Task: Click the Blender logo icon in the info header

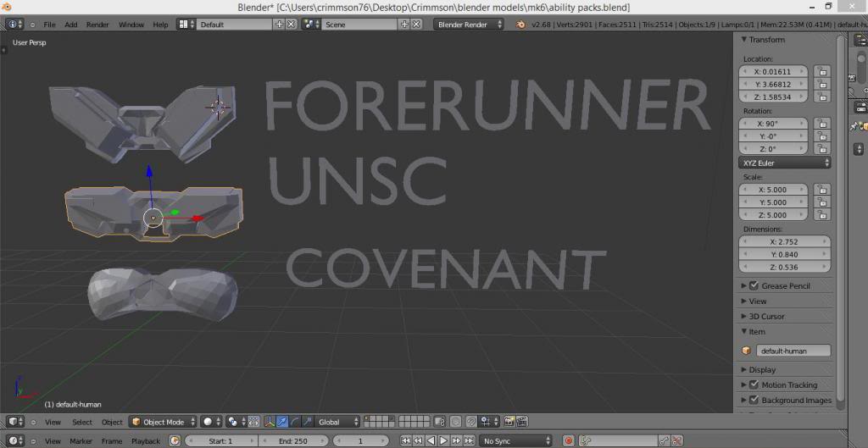Action: [520, 25]
